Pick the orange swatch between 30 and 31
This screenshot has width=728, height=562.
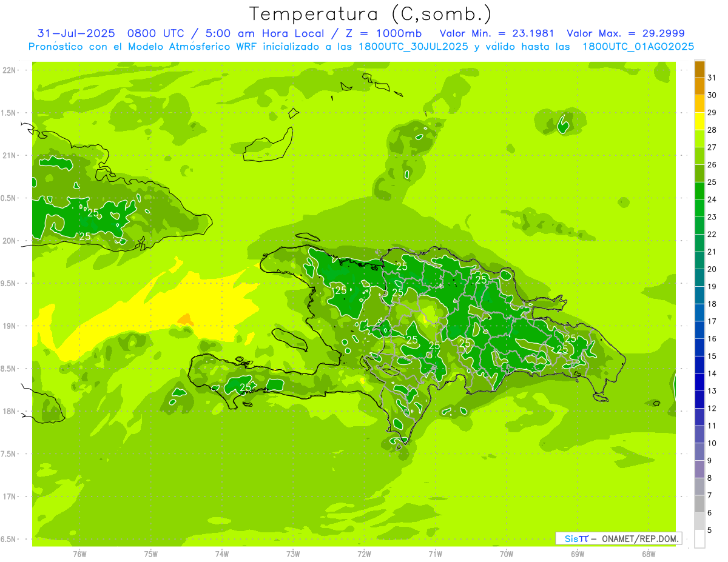[699, 87]
